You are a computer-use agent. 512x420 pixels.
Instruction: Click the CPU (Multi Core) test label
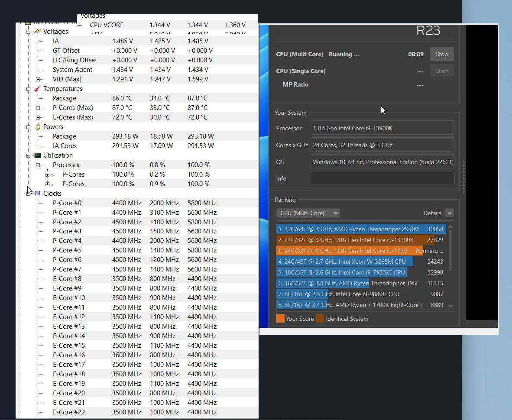[x=299, y=54]
